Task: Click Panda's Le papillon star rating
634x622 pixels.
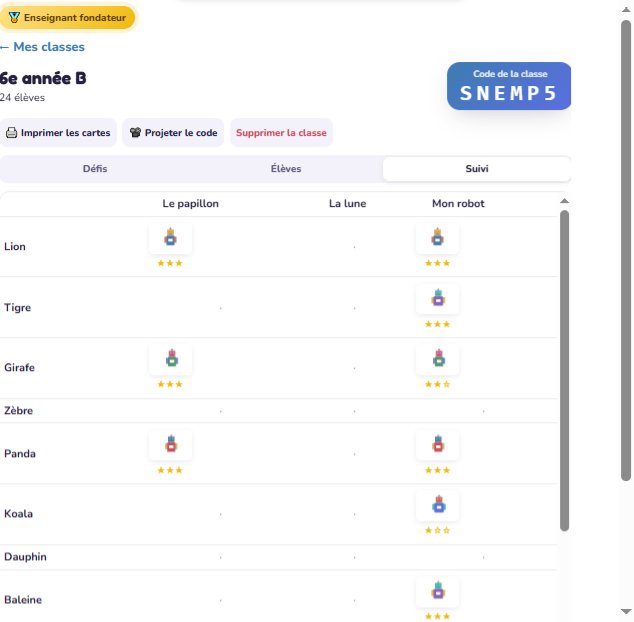Action: tap(170, 470)
